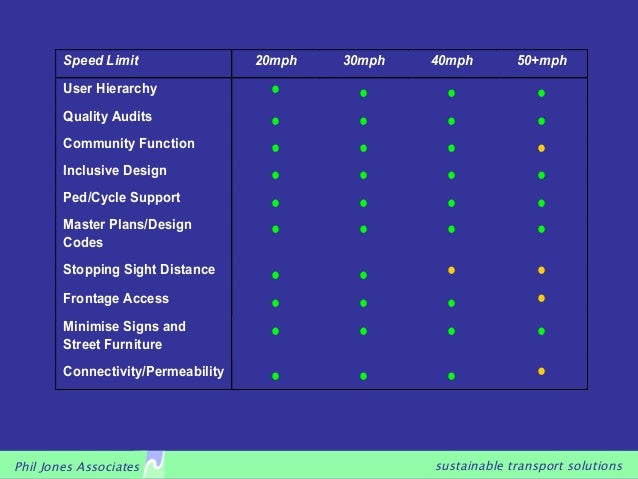This screenshot has height=479, width=638.
Task: Click the 'Master Plans/Design Codes' row label
Action: [x=127, y=233]
